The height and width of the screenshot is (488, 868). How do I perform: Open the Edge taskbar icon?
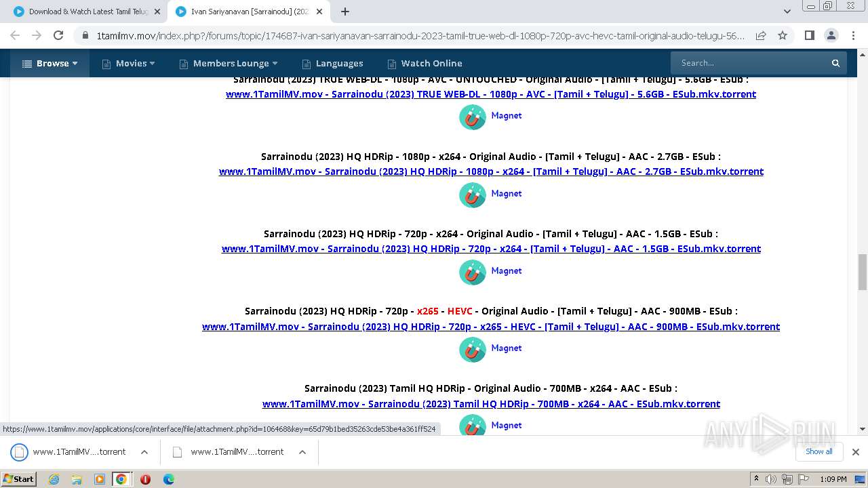point(169,479)
